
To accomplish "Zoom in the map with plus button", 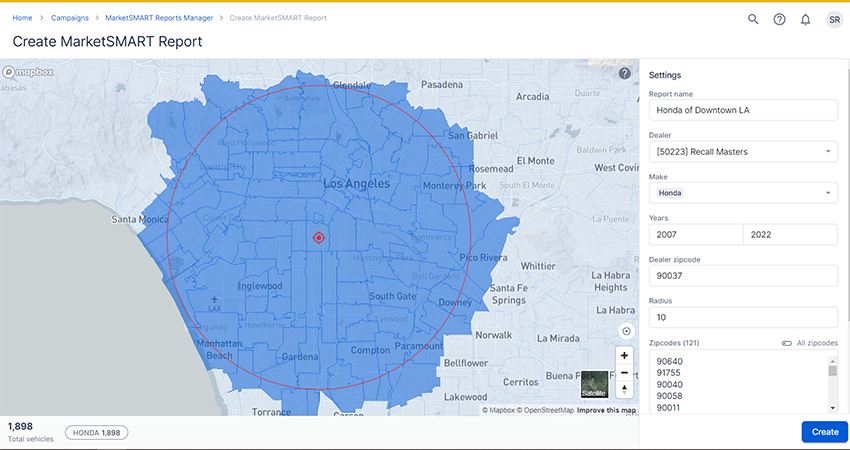I will [x=624, y=356].
